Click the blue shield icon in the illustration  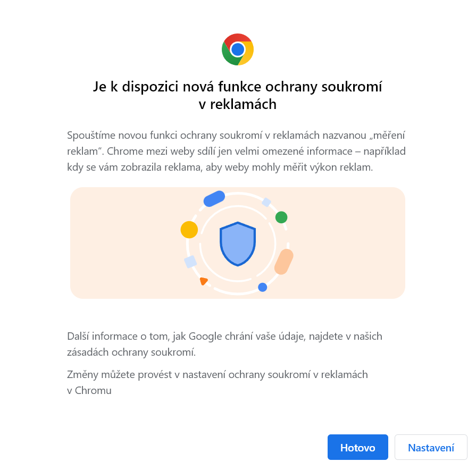pos(238,244)
